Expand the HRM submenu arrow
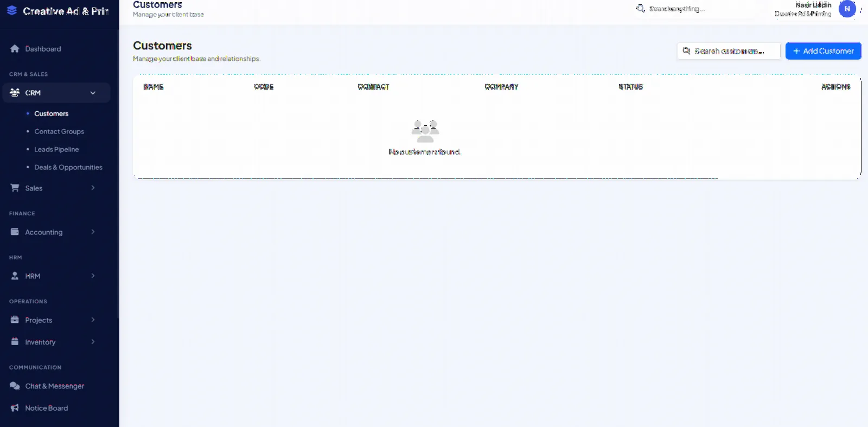This screenshot has height=427, width=868. [x=93, y=276]
